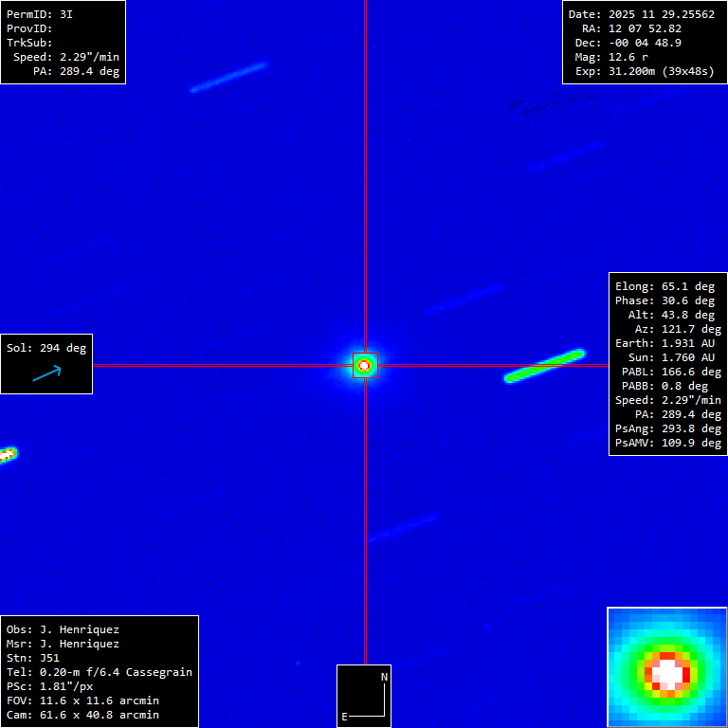Click the faint star trail in upper left
The width and height of the screenshot is (728, 728).
pos(228,78)
